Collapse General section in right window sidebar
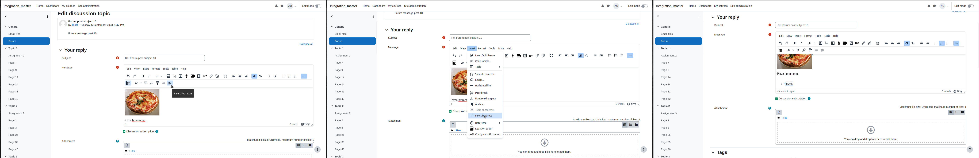This screenshot has height=158, width=980. click(659, 27)
